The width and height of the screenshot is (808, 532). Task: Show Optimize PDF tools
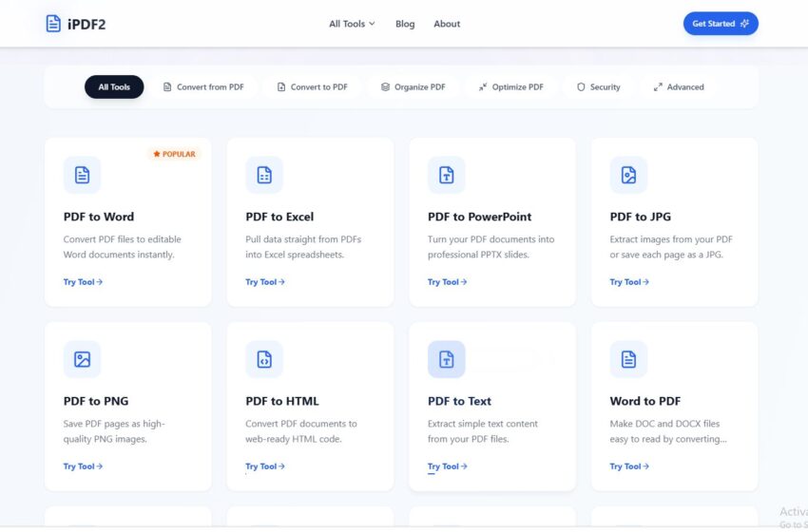511,87
